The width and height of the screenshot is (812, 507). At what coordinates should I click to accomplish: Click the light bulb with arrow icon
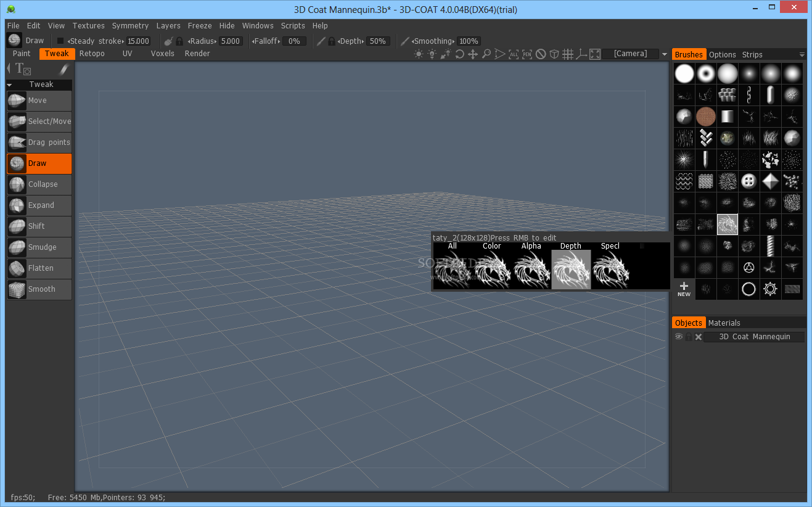(446, 54)
